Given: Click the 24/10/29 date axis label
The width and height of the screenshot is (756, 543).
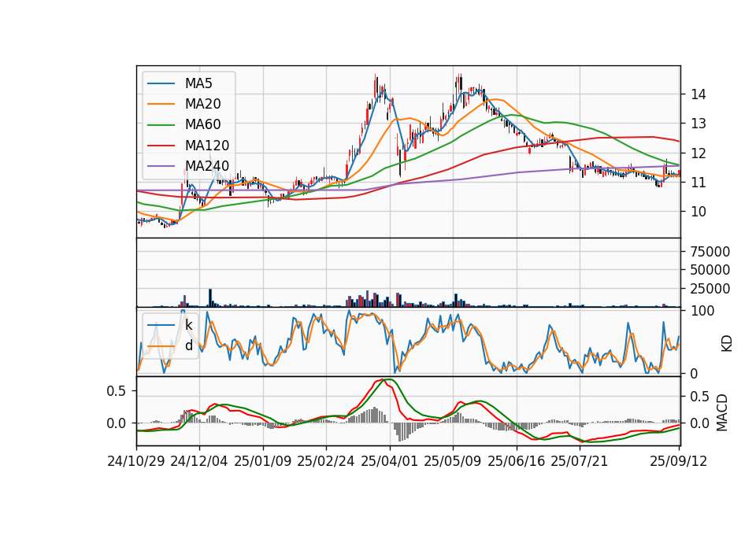Looking at the screenshot, I should [x=136, y=462].
